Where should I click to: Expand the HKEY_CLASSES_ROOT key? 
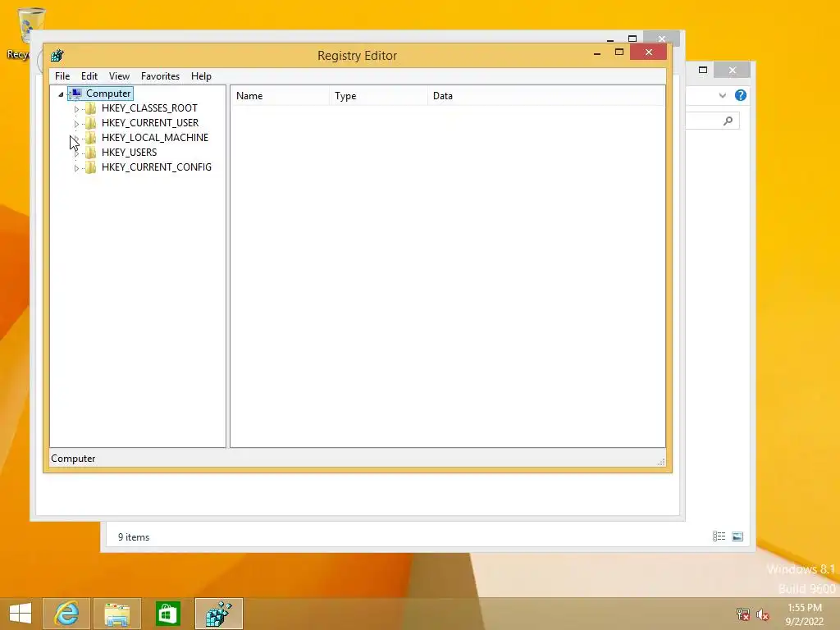tap(76, 109)
